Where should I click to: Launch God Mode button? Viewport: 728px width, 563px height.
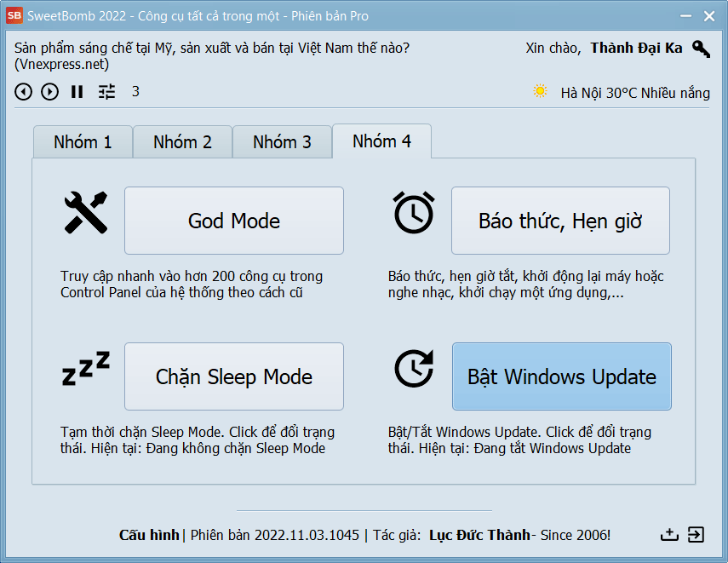click(234, 221)
